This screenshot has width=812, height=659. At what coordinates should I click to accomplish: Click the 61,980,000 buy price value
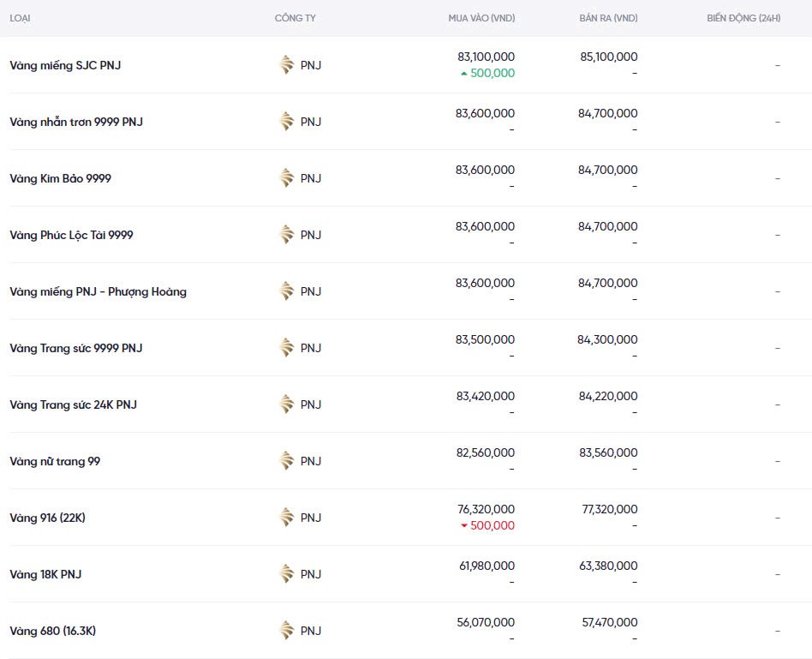486,566
